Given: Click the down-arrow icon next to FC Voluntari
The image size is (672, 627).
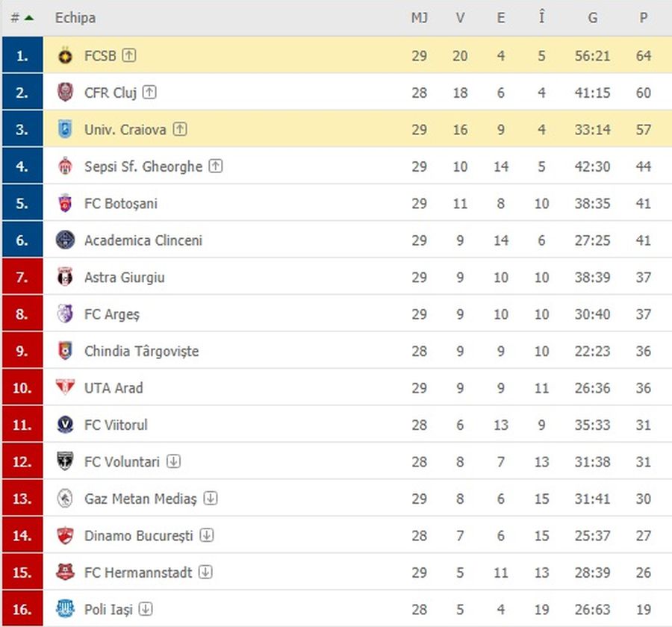Looking at the screenshot, I should pos(173,461).
